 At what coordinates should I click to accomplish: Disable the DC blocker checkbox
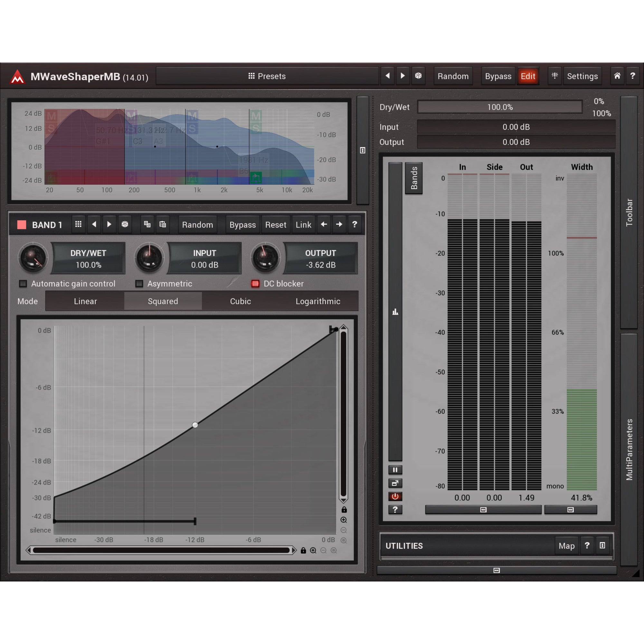[255, 284]
